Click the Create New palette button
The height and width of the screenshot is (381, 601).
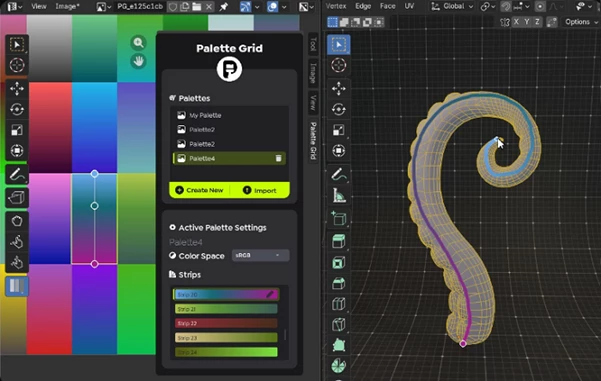click(x=199, y=190)
